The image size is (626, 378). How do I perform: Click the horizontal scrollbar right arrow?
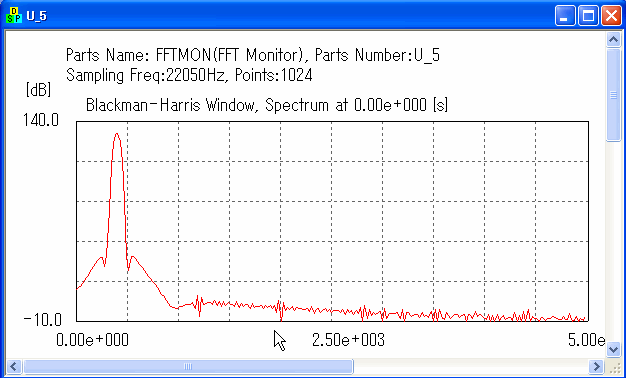596,366
